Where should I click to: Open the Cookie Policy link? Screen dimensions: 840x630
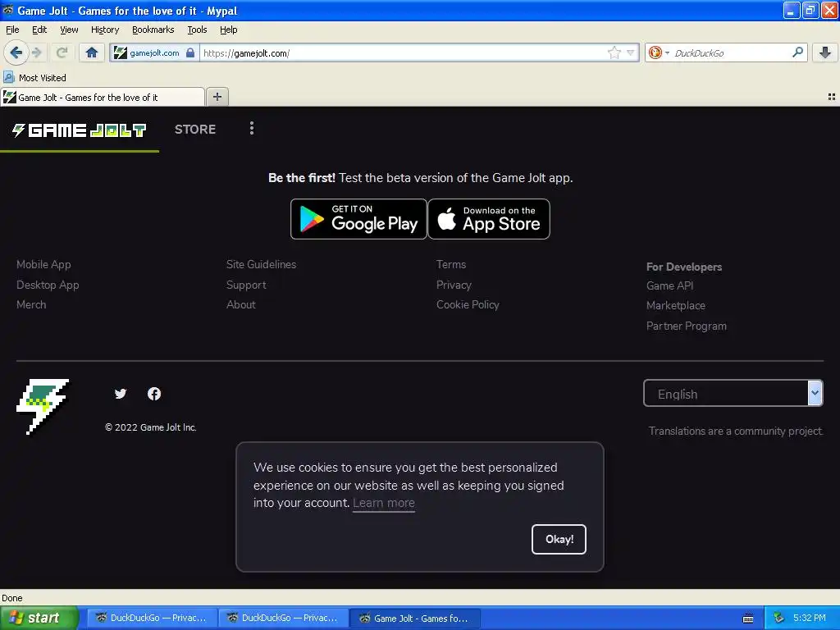click(468, 304)
